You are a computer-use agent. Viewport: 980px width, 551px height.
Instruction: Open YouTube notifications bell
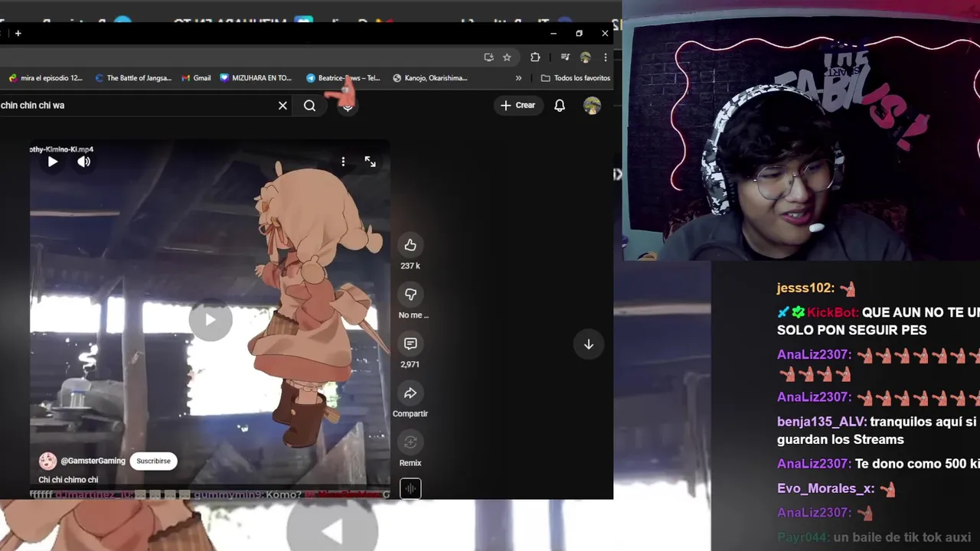[560, 106]
